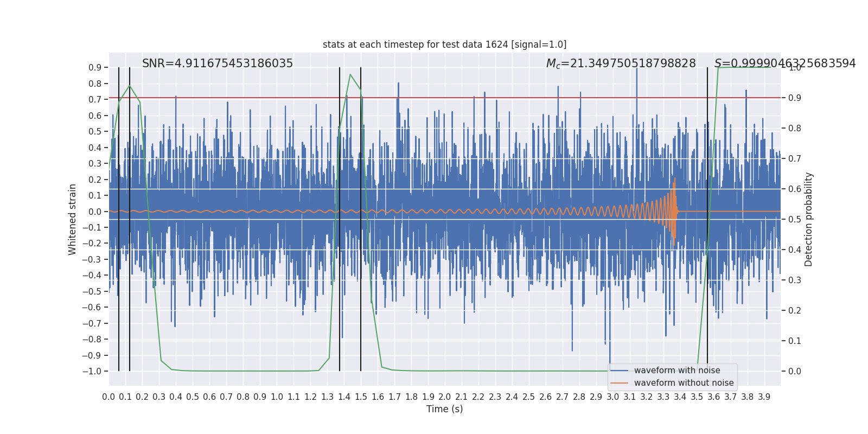Click tick −1.0 on the Whitened strain axis
This screenshot has width=868, height=434.
(x=92, y=371)
